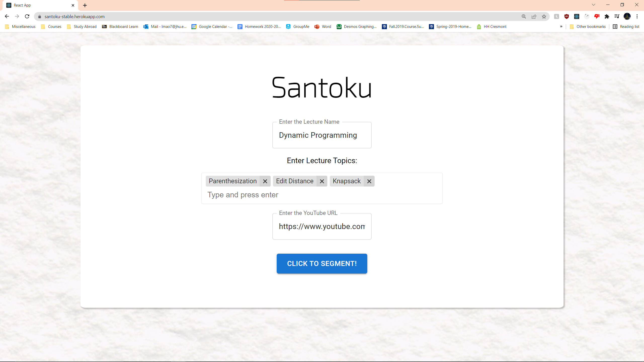The height and width of the screenshot is (362, 644).
Task: Open the Extensions puzzle icon
Action: (x=607, y=17)
